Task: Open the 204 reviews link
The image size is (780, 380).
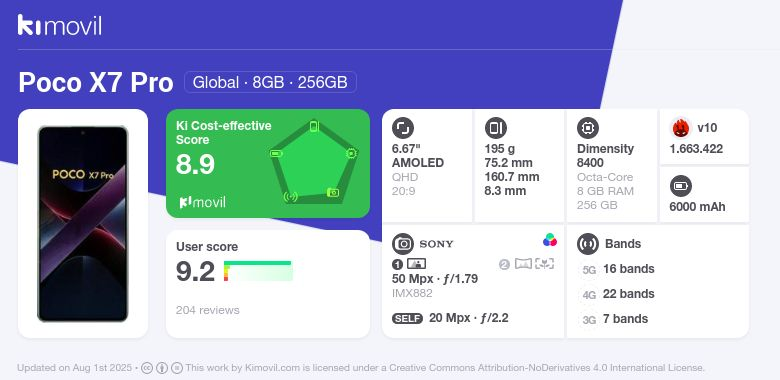Action: (207, 310)
